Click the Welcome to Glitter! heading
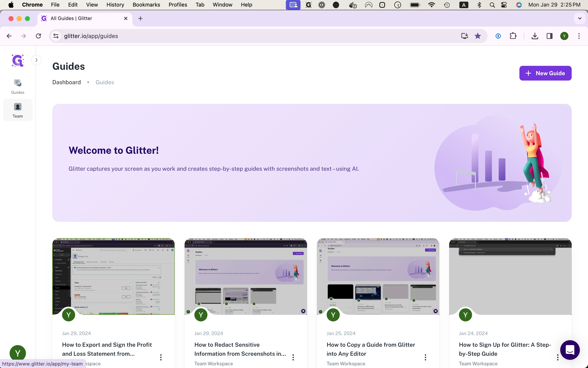Screen dimensions: 588x368 [x=114, y=150]
